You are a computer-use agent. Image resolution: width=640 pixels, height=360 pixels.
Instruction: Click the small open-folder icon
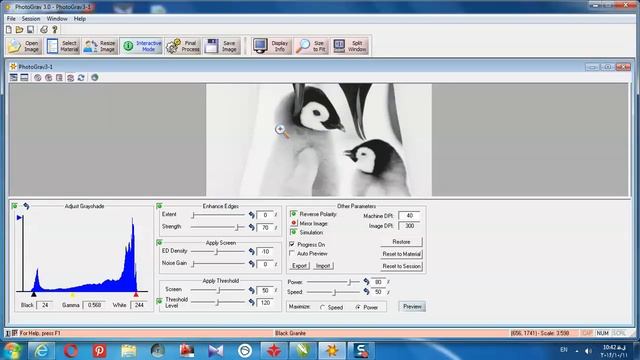pyautogui.click(x=19, y=29)
